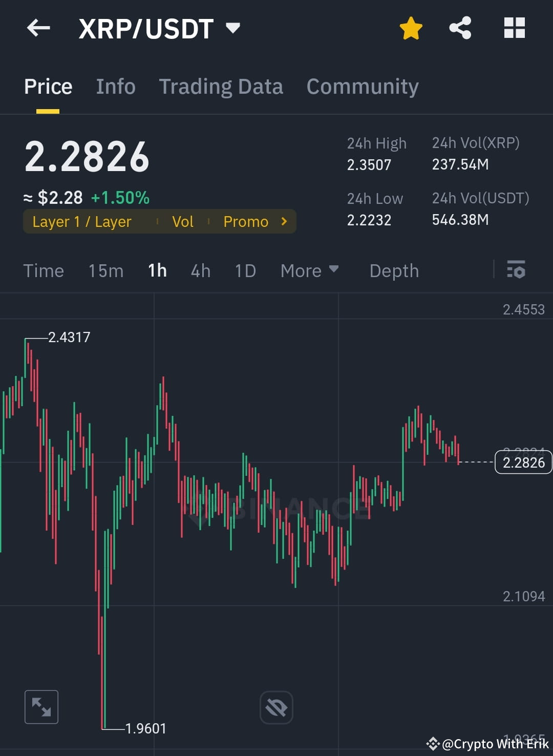Select the current price label 2.2826

pyautogui.click(x=523, y=462)
